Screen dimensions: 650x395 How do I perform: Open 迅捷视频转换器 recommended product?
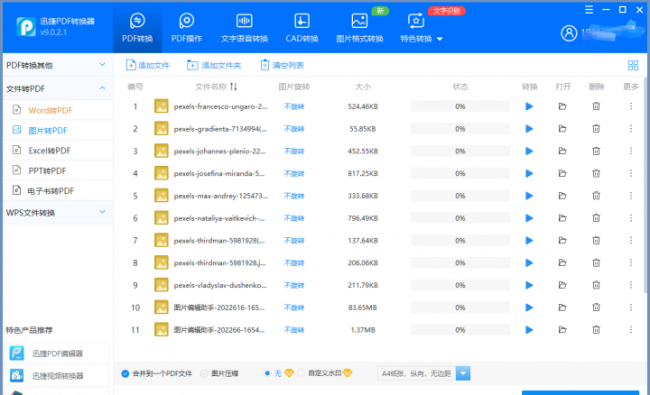click(x=57, y=376)
